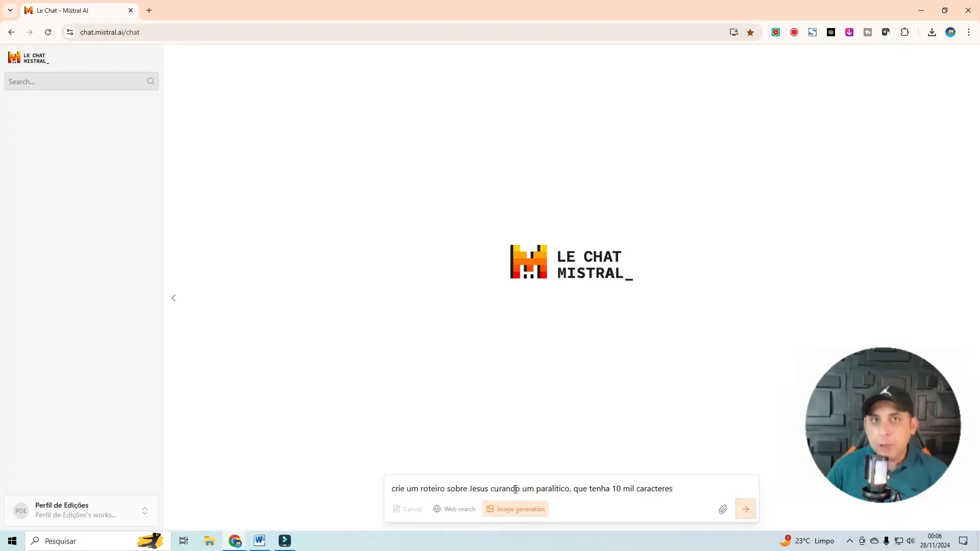Open the Windows notification center
The height and width of the screenshot is (551, 980).
point(963,541)
